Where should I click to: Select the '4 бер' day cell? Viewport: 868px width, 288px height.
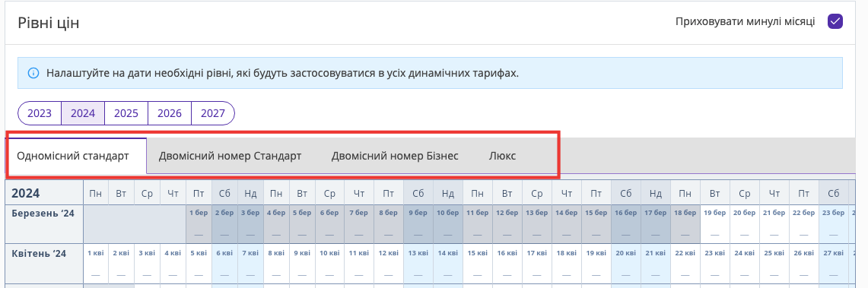(x=275, y=224)
